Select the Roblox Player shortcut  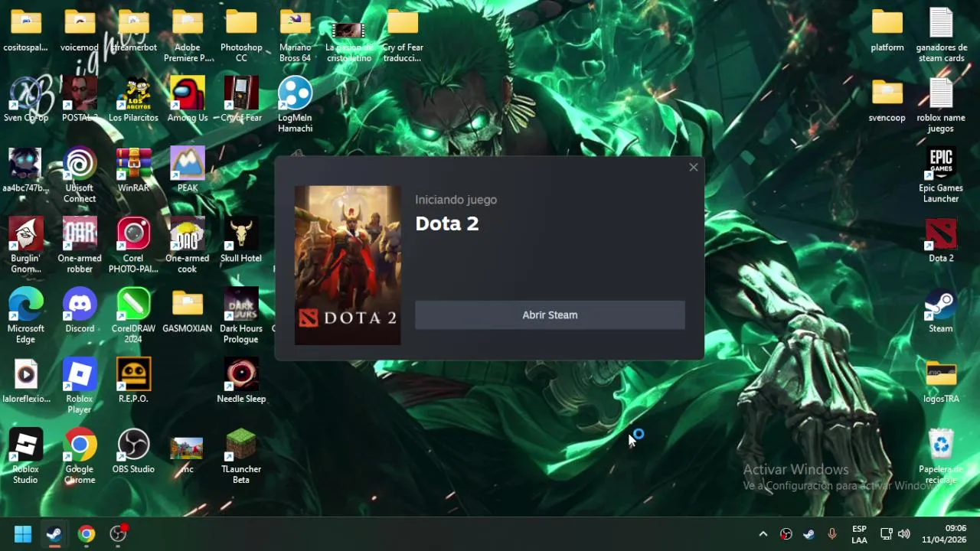80,386
